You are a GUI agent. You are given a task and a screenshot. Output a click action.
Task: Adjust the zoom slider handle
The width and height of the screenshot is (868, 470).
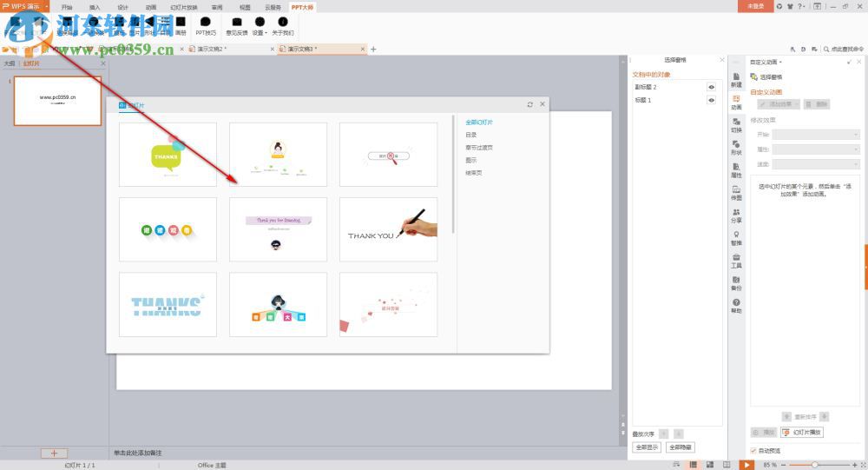point(815,465)
